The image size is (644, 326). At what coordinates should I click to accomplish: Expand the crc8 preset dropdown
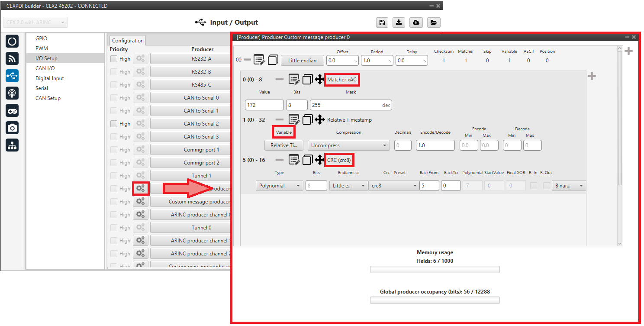pos(393,186)
